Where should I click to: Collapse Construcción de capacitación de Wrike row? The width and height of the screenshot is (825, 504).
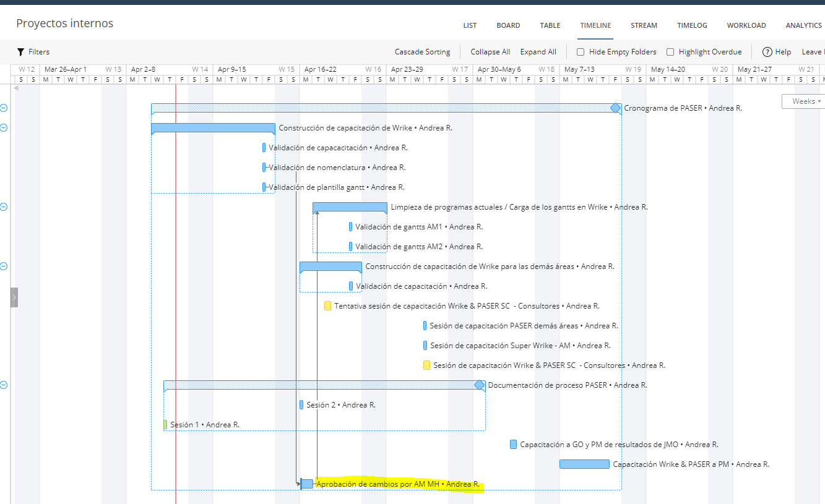click(4, 128)
